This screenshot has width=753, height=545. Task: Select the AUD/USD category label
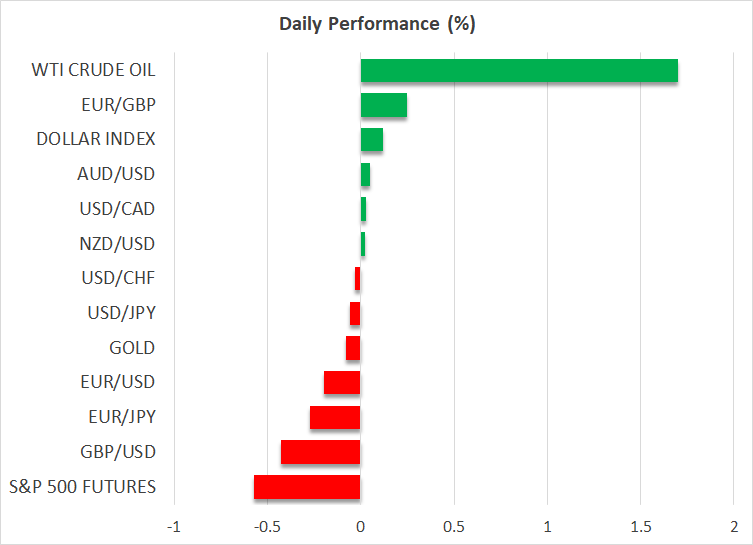coord(117,175)
